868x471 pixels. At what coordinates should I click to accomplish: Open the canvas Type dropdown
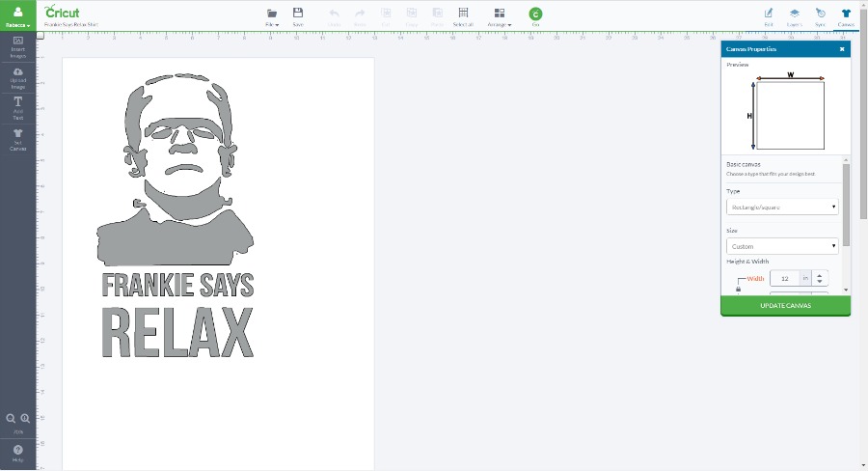tap(782, 208)
